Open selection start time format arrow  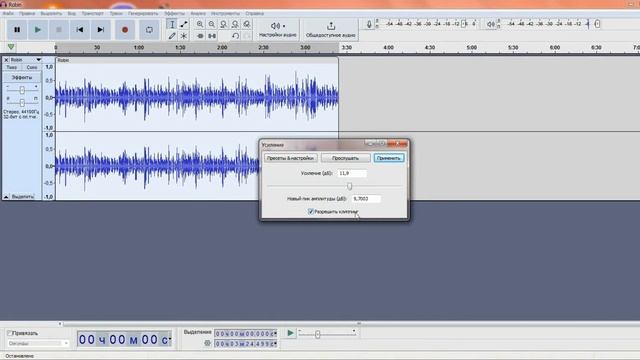click(276, 334)
